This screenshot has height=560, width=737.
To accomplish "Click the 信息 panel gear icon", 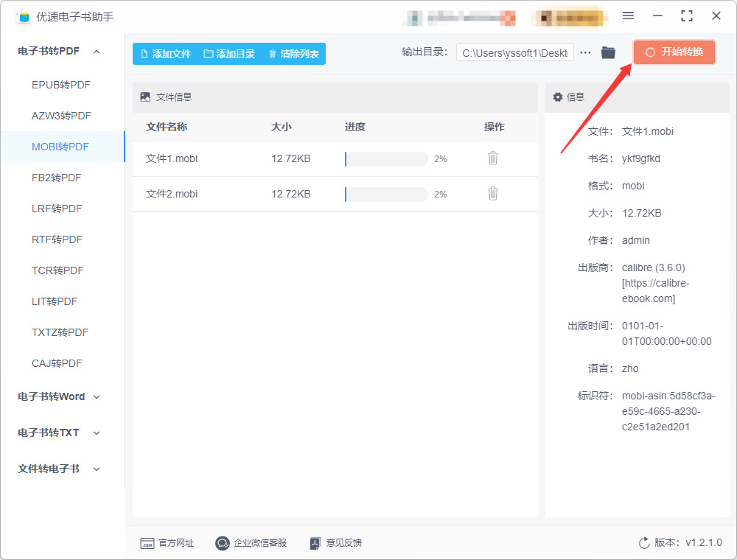I will tap(557, 97).
